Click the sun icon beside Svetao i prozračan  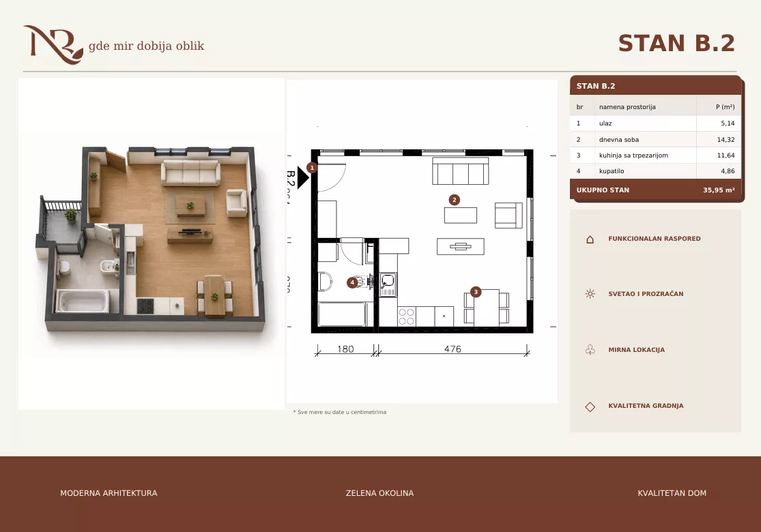pyautogui.click(x=590, y=294)
